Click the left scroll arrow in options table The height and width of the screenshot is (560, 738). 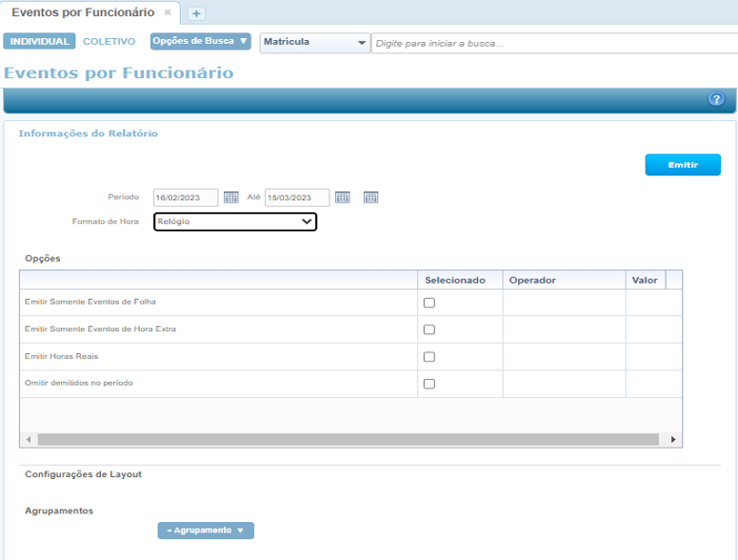29,440
